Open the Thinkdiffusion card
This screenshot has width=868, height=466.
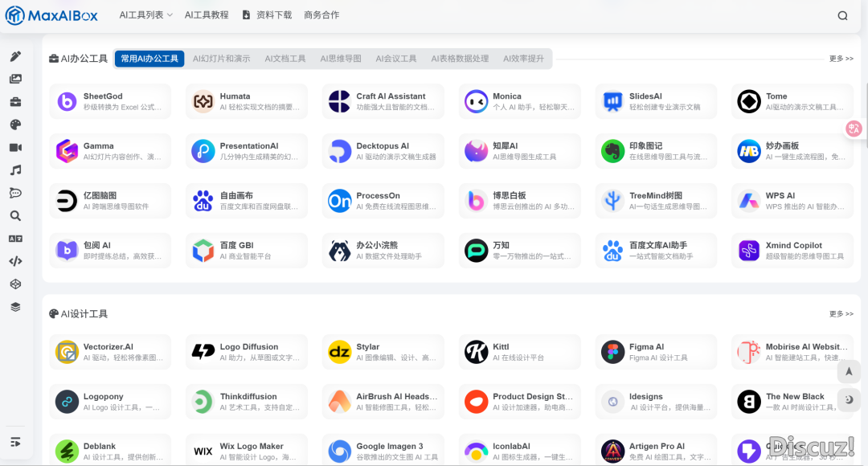(247, 402)
